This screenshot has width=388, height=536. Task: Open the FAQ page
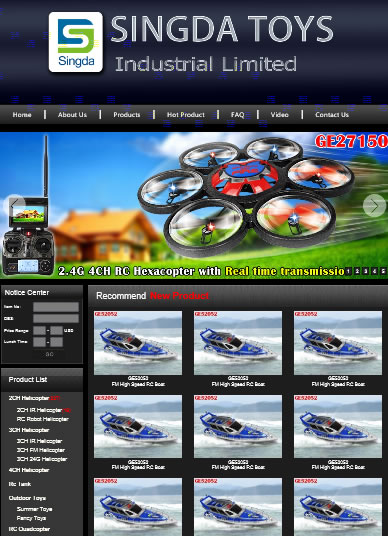pos(238,115)
